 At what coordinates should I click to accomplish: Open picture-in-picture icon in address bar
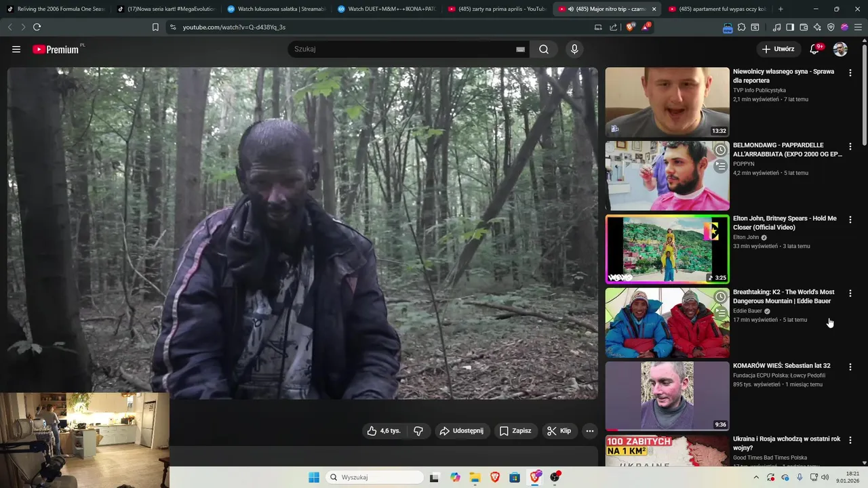(x=598, y=27)
